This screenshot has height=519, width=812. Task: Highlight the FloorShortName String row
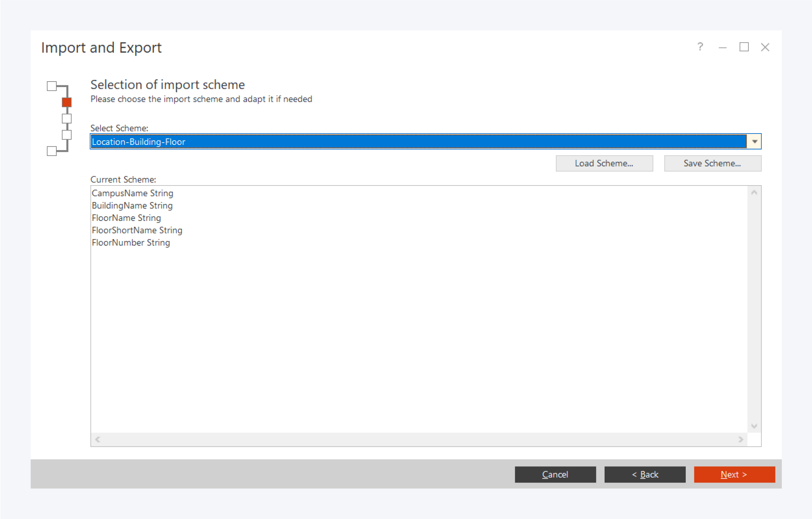pos(137,230)
